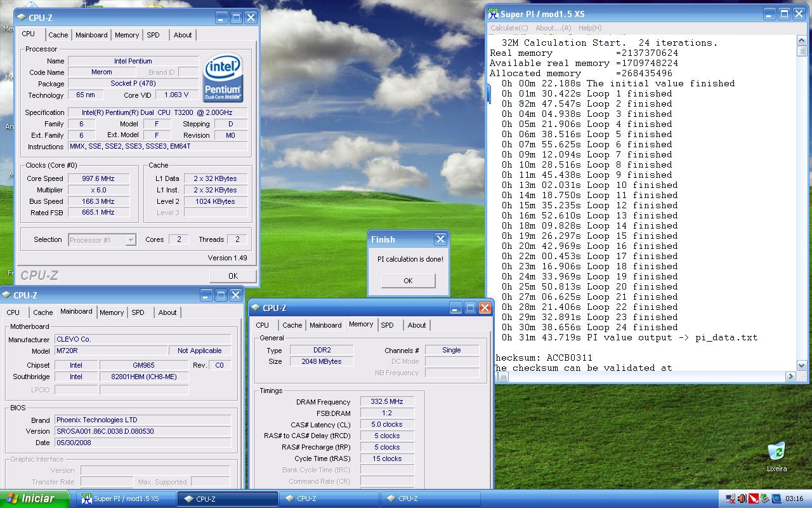Click the 03:16 taskbar clock
The width and height of the screenshot is (812, 508).
pyautogui.click(x=794, y=499)
